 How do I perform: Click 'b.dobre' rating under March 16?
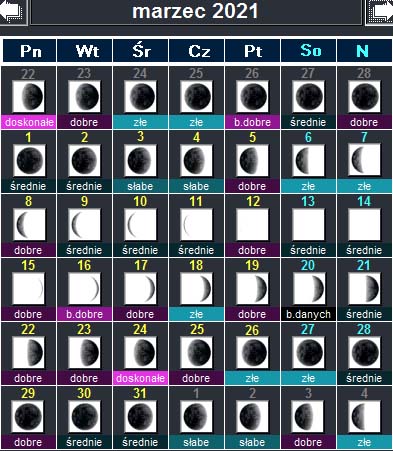click(x=84, y=314)
